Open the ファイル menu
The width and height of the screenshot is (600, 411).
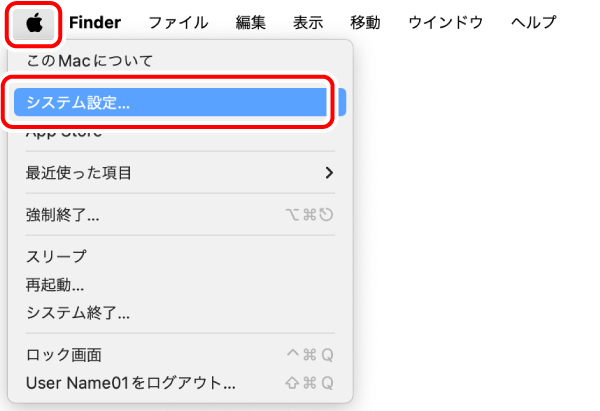177,23
